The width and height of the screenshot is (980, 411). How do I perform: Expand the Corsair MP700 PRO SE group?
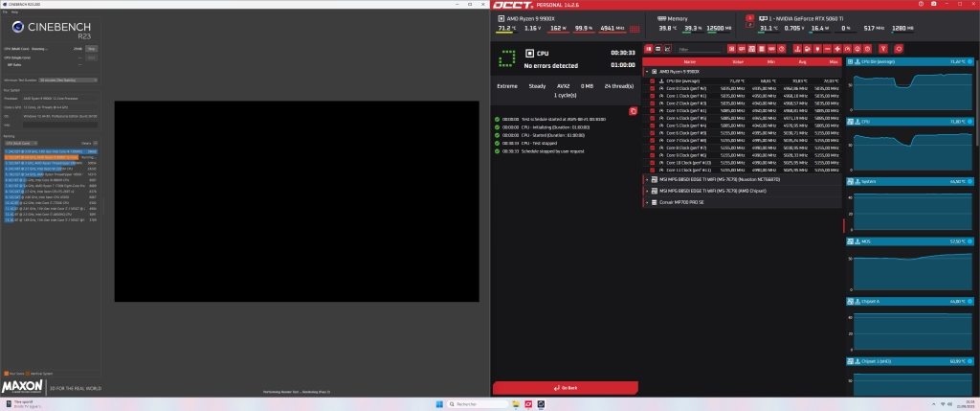coord(647,202)
